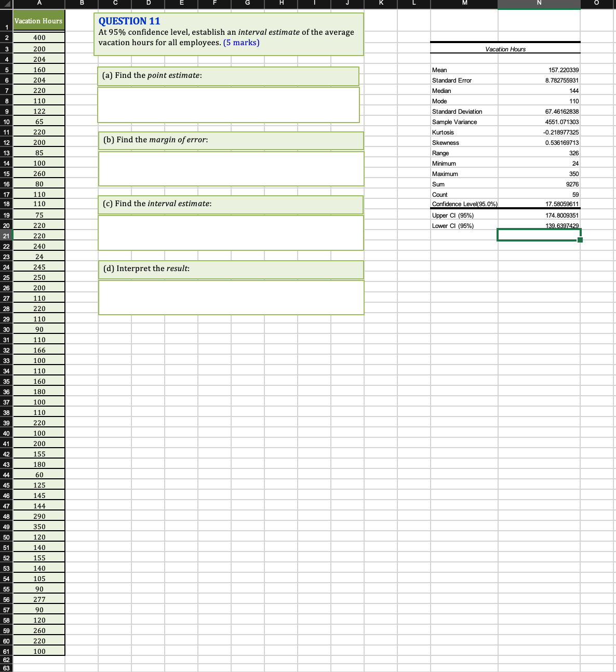616x672 pixels.
Task: Select the Confidence Level(95.0%) label cell
Action: click(x=464, y=204)
